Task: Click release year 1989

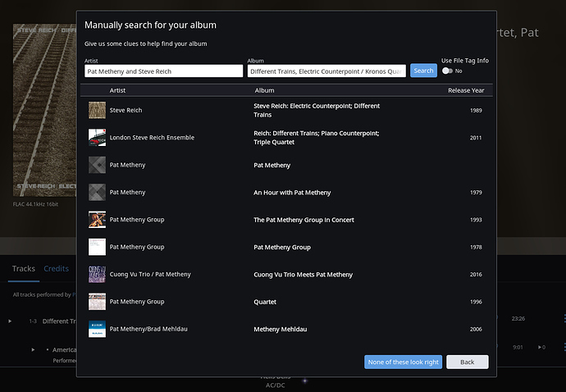Action: (x=476, y=111)
